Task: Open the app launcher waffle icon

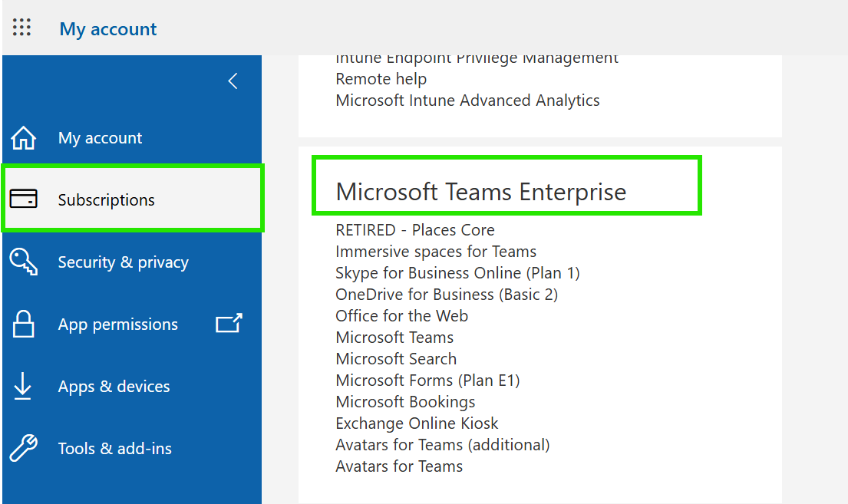Action: (x=21, y=27)
